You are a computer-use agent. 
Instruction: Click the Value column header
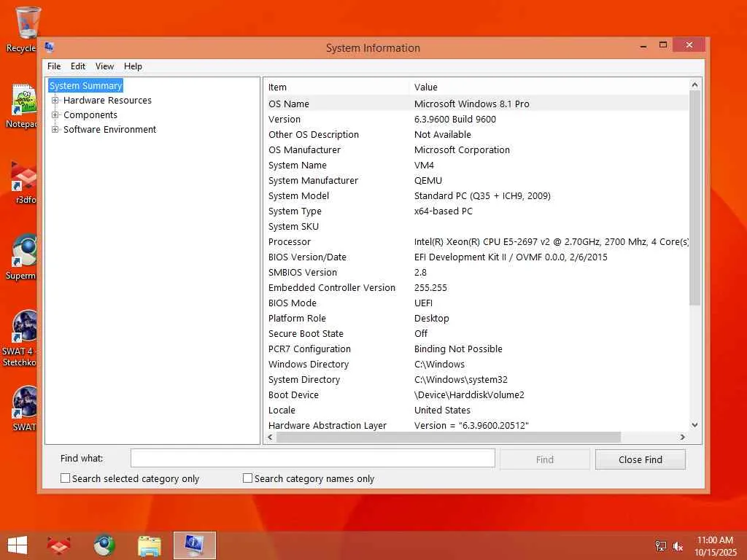coord(549,87)
